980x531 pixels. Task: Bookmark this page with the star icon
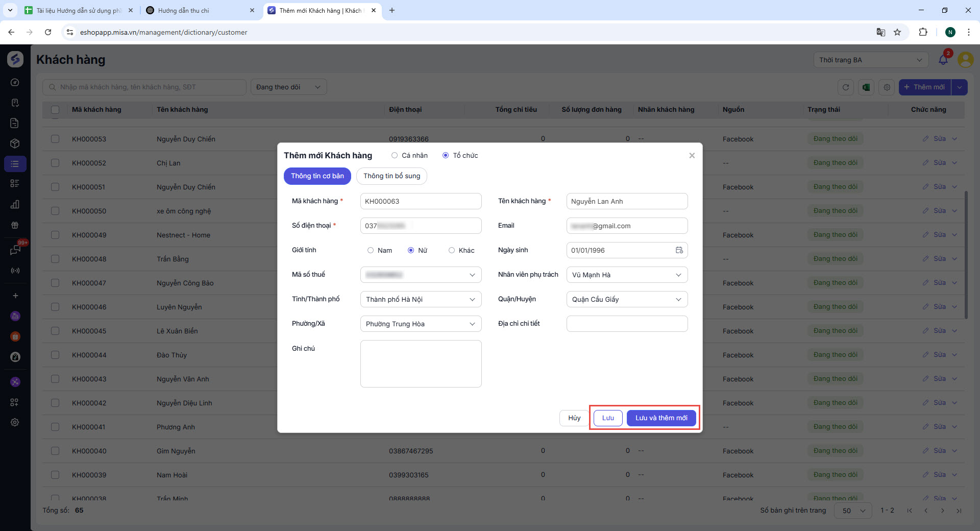[897, 32]
